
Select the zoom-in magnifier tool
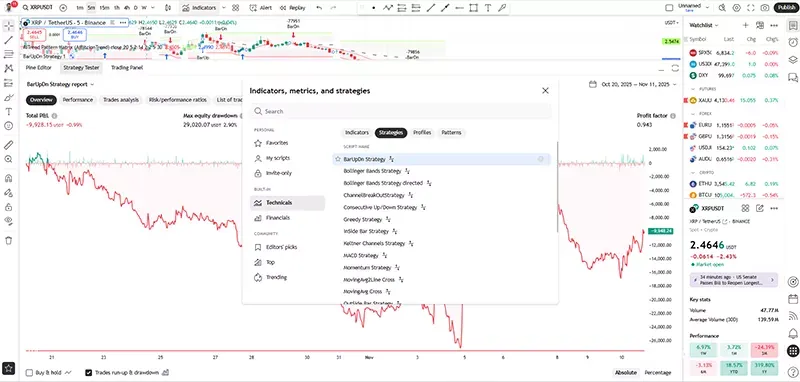click(x=8, y=159)
